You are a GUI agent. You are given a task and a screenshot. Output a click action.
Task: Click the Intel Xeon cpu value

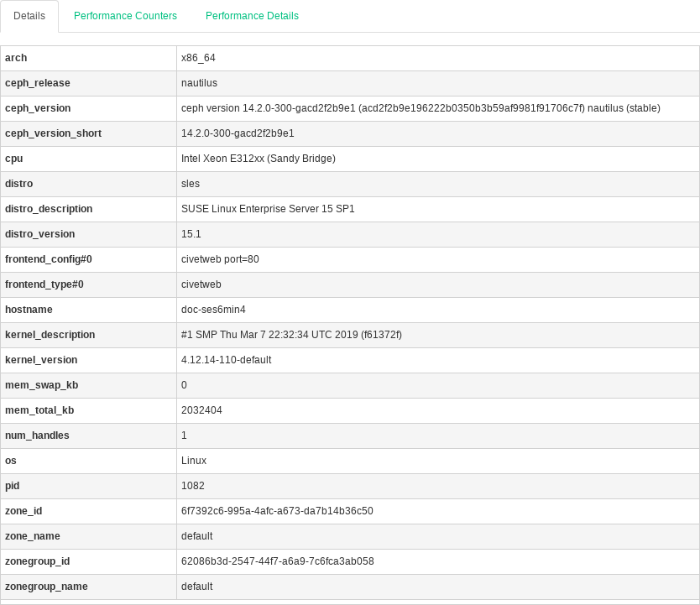pyautogui.click(x=259, y=159)
